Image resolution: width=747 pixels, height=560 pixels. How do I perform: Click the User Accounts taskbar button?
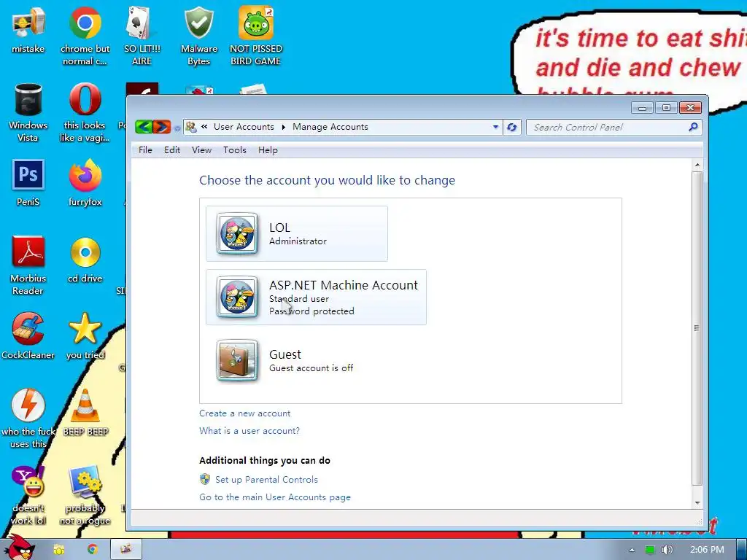pos(126,549)
